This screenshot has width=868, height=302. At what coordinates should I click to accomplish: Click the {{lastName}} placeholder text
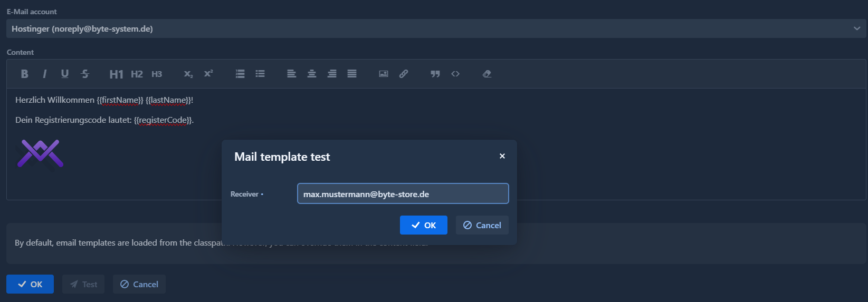(168, 100)
